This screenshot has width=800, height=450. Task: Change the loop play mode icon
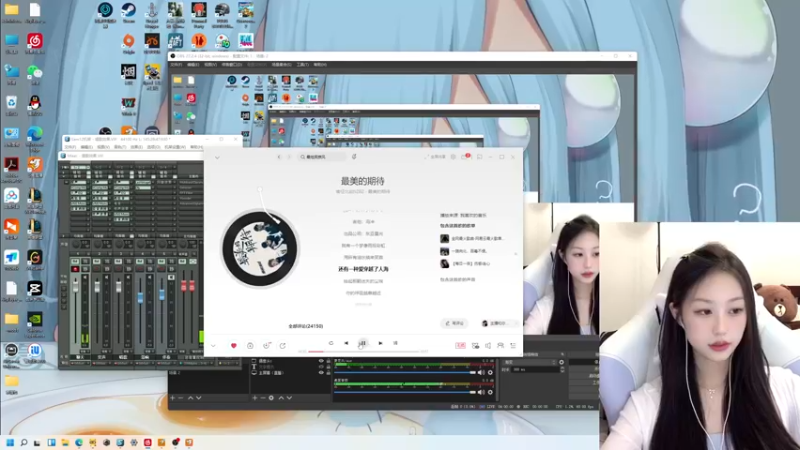point(331,343)
